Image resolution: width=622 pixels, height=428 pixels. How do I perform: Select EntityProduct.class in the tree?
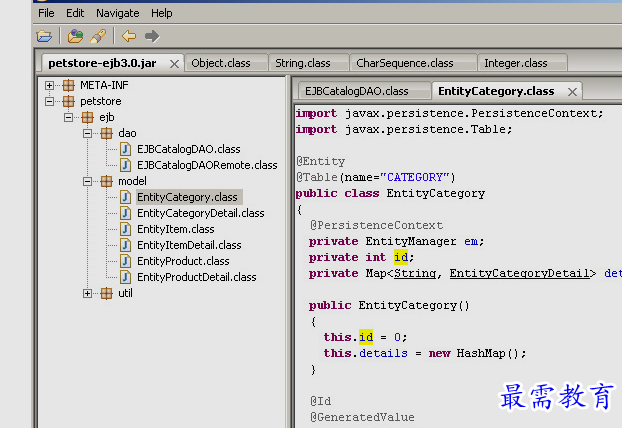pos(183,261)
